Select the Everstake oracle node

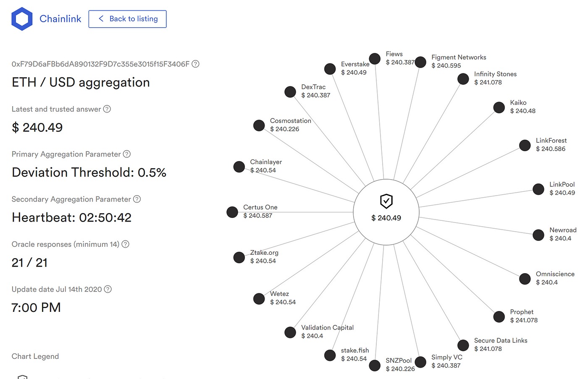tap(330, 68)
